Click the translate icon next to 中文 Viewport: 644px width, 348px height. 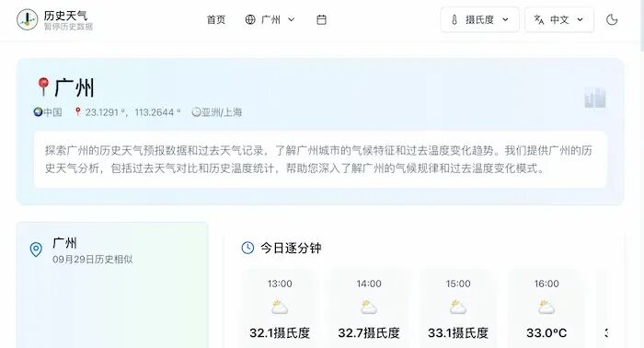[x=539, y=19]
